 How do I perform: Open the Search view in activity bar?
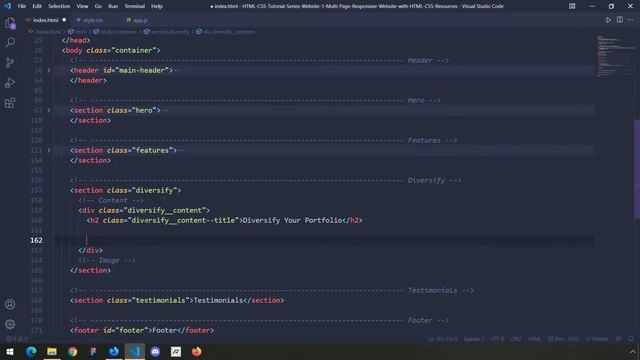10,42
